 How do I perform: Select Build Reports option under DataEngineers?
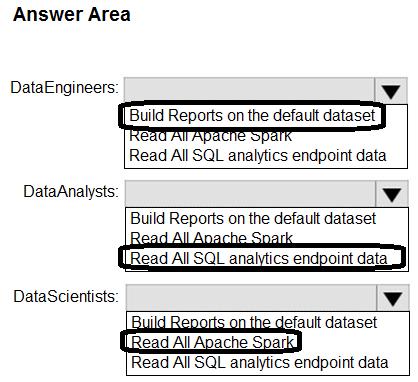[x=252, y=116]
